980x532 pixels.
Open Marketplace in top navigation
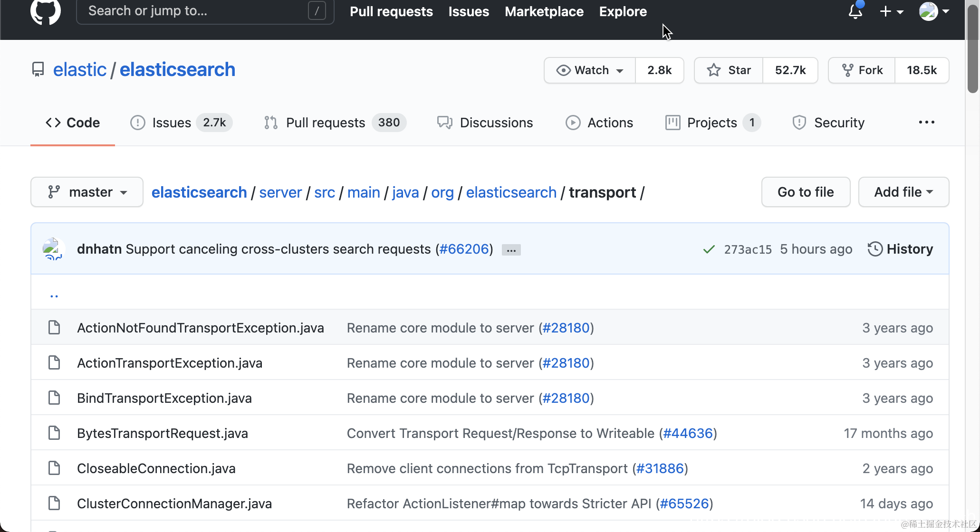point(544,11)
